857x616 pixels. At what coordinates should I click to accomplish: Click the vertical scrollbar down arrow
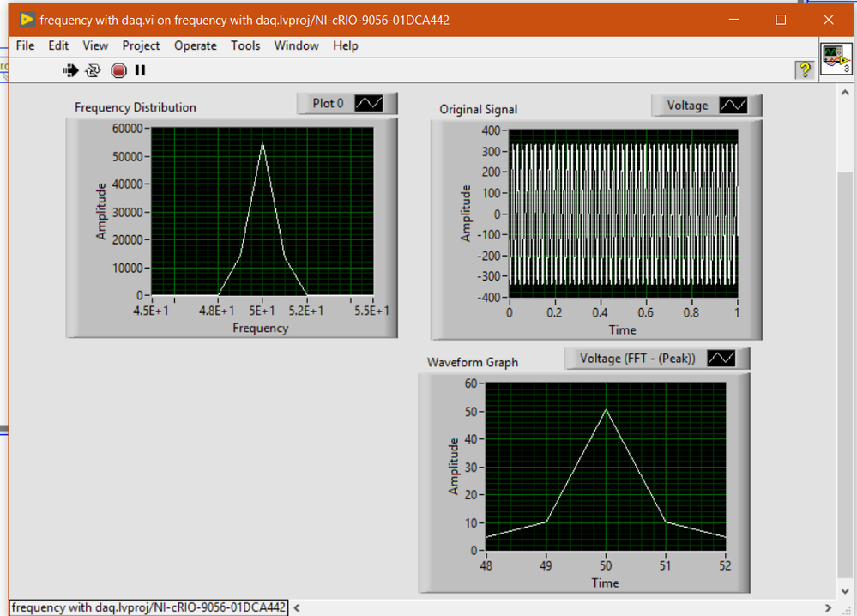pos(845,591)
